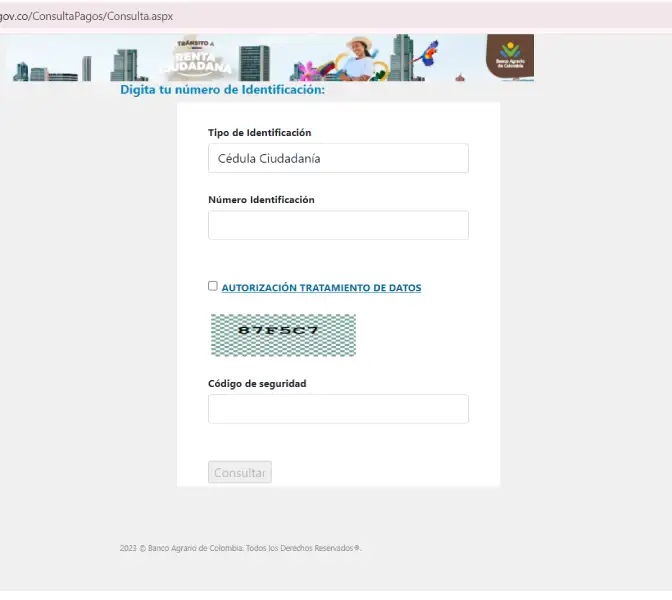
Task: Focus the Número Identificación input field
Action: coord(338,225)
